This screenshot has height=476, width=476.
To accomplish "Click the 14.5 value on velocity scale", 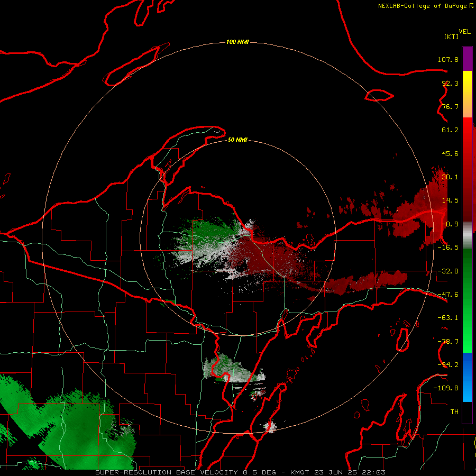I will click(450, 200).
